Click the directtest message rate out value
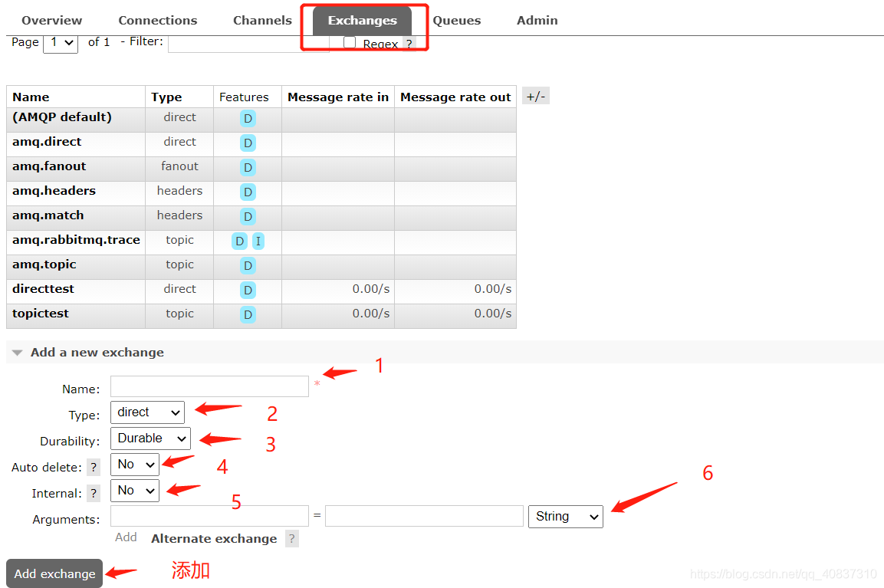Viewport: 884px width, 588px height. pyautogui.click(x=492, y=289)
